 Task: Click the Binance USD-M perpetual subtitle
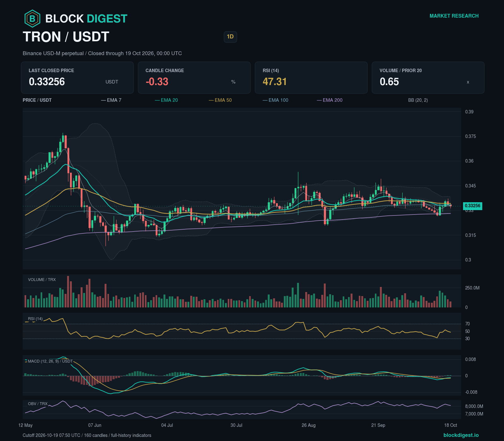click(102, 53)
